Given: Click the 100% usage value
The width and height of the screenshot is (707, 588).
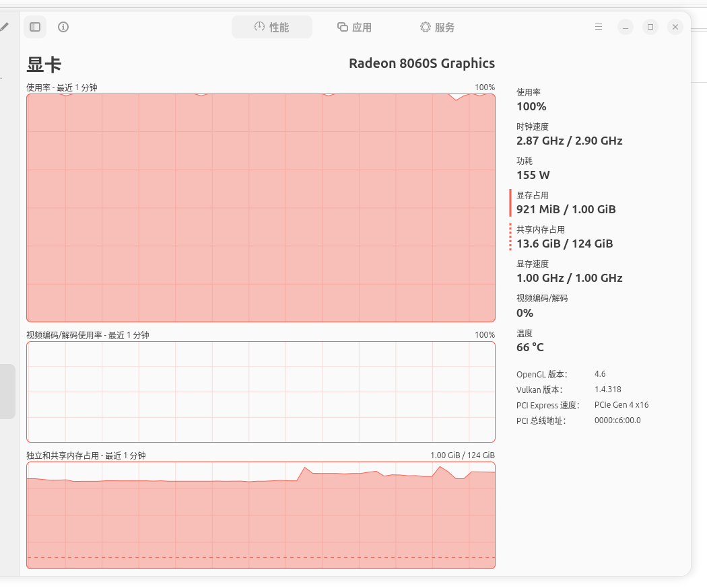Looking at the screenshot, I should coord(531,107).
